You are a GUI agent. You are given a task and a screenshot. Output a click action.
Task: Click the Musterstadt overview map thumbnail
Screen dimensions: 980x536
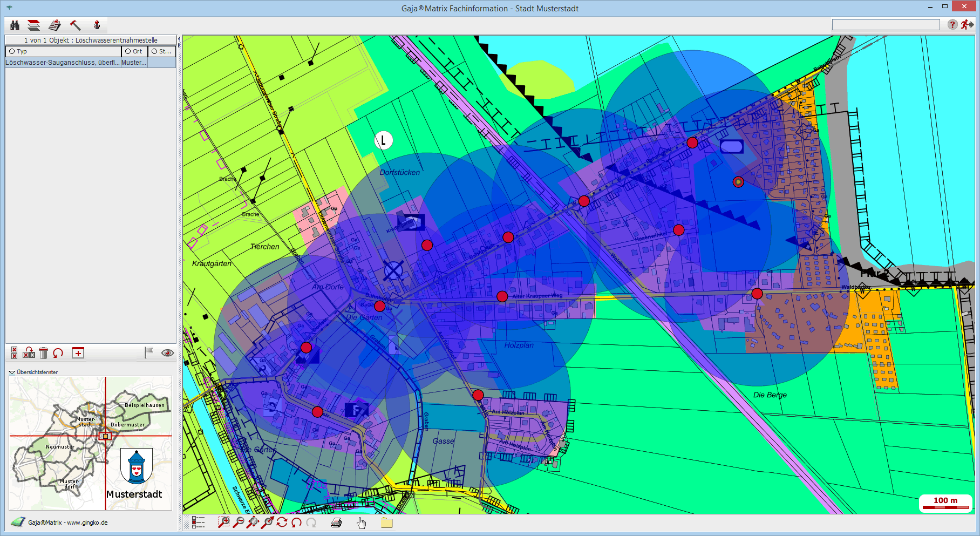point(90,443)
